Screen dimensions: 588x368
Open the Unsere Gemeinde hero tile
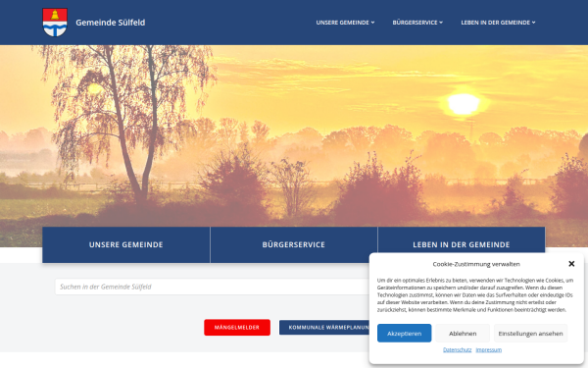point(126,244)
